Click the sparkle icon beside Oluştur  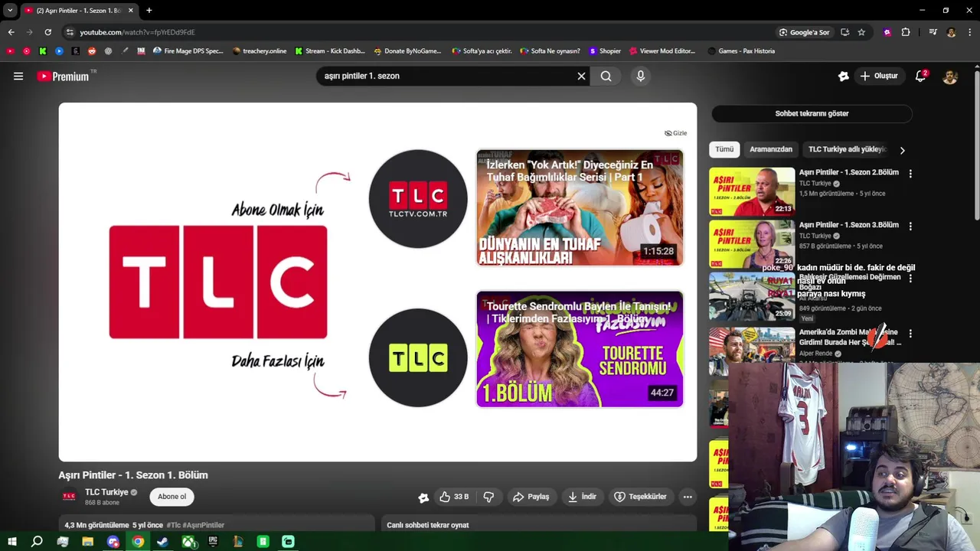click(843, 76)
